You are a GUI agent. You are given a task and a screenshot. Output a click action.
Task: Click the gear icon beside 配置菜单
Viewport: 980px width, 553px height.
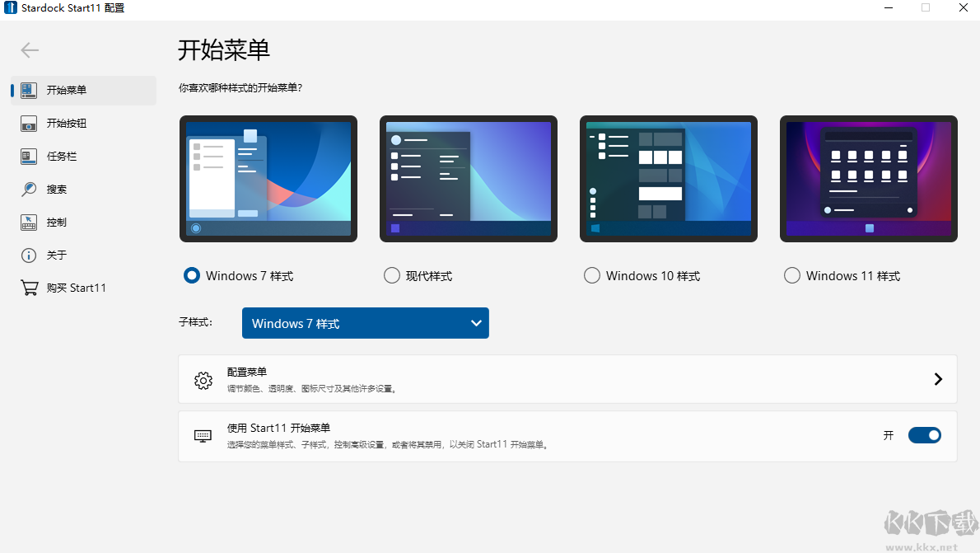coord(203,380)
